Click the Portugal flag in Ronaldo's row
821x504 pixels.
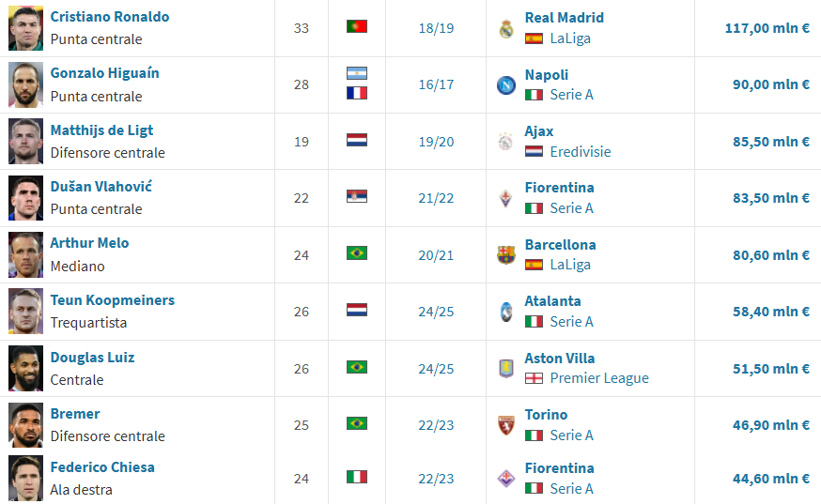357,26
